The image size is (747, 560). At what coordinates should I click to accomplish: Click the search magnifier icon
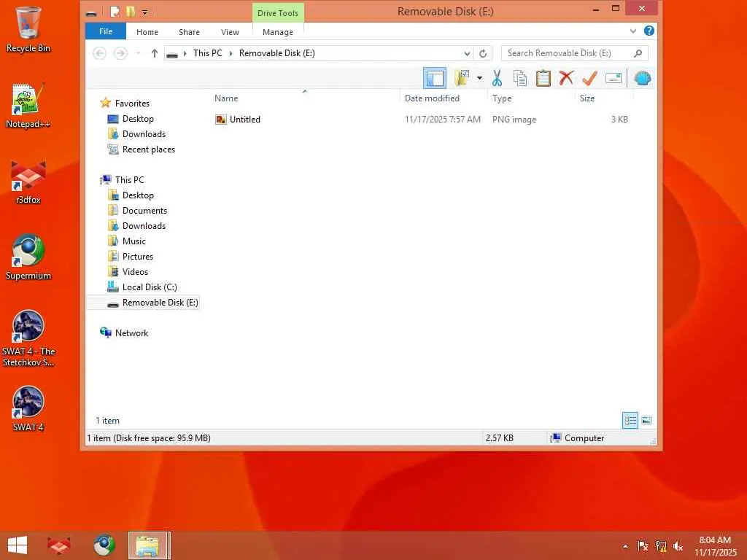(x=638, y=53)
